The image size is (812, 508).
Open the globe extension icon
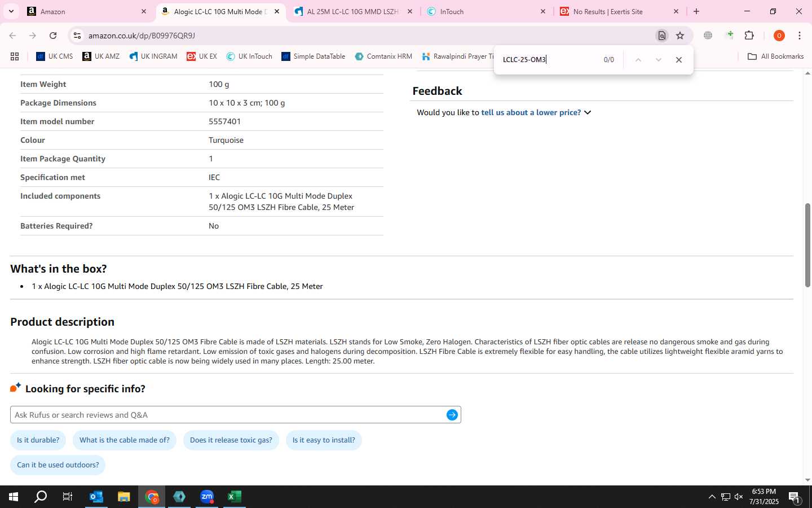click(708, 36)
